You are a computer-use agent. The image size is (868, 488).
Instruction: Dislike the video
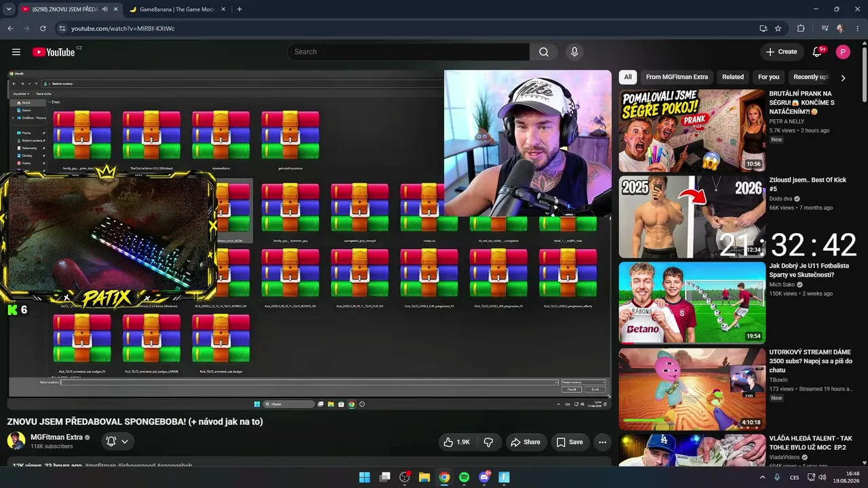pyautogui.click(x=488, y=442)
